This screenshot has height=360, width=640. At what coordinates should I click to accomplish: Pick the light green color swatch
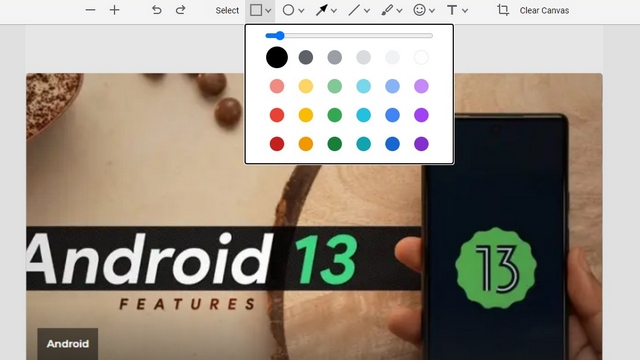tap(335, 86)
